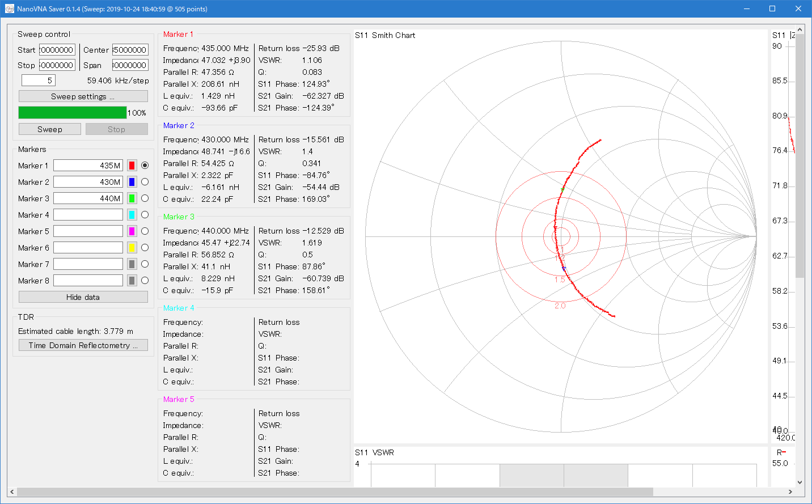Click the S11 VSWR chart area
Image resolution: width=812 pixels, height=504 pixels.
561,467
